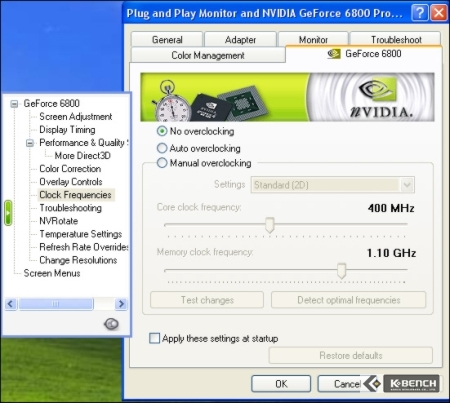
Task: Click the Test changes button
Action: point(207,300)
